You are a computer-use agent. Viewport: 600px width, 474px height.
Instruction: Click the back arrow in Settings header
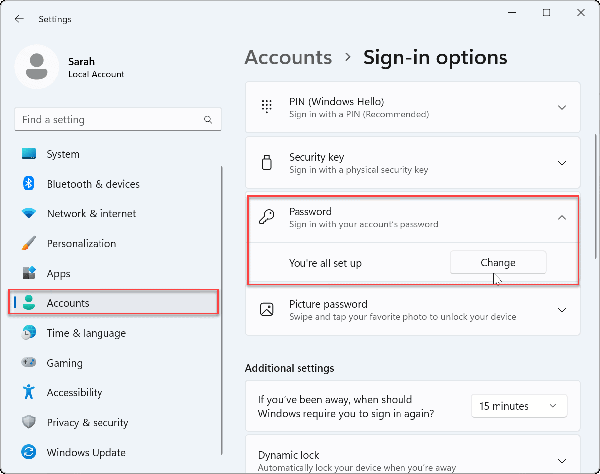[x=20, y=19]
